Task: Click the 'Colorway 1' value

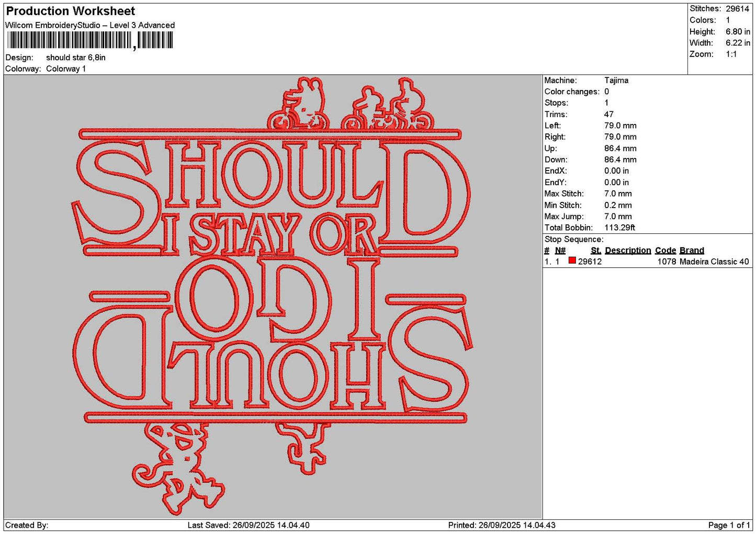Action: (x=66, y=69)
